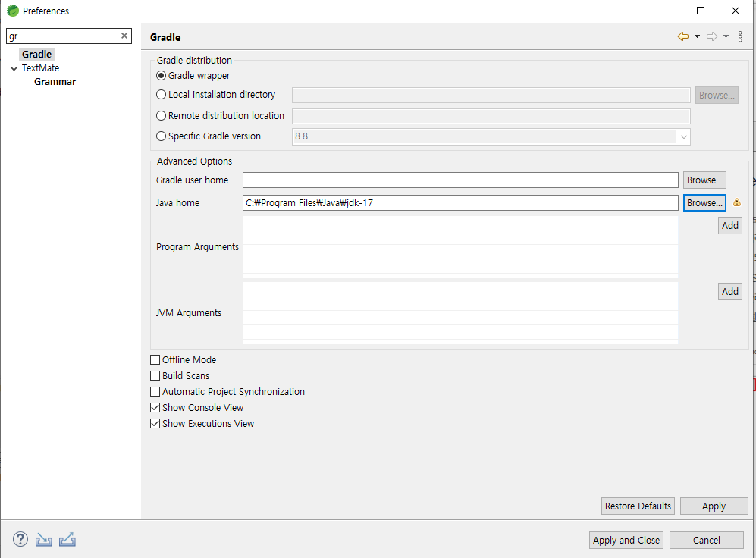Image resolution: width=756 pixels, height=558 pixels.
Task: Click the Apply button
Action: point(714,506)
